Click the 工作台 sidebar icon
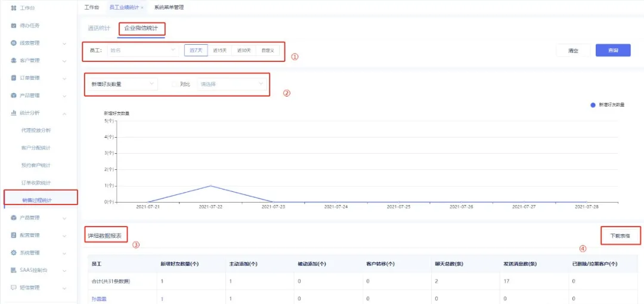 tap(14, 8)
